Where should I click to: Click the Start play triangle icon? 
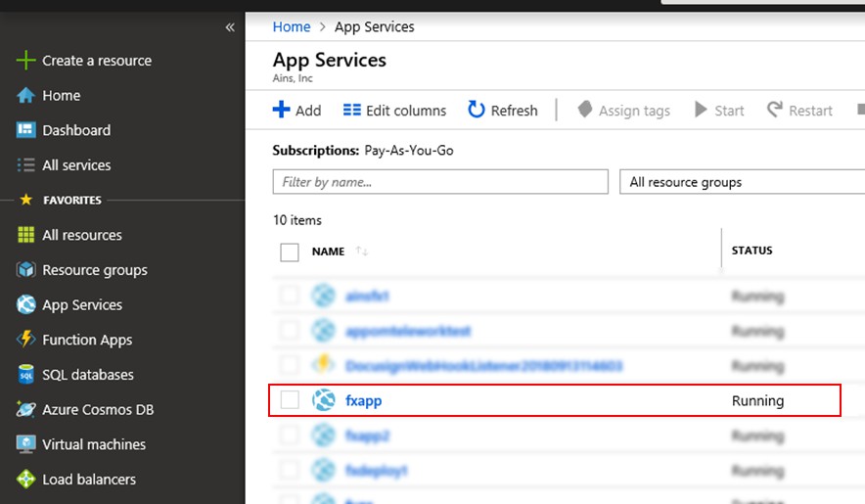701,110
